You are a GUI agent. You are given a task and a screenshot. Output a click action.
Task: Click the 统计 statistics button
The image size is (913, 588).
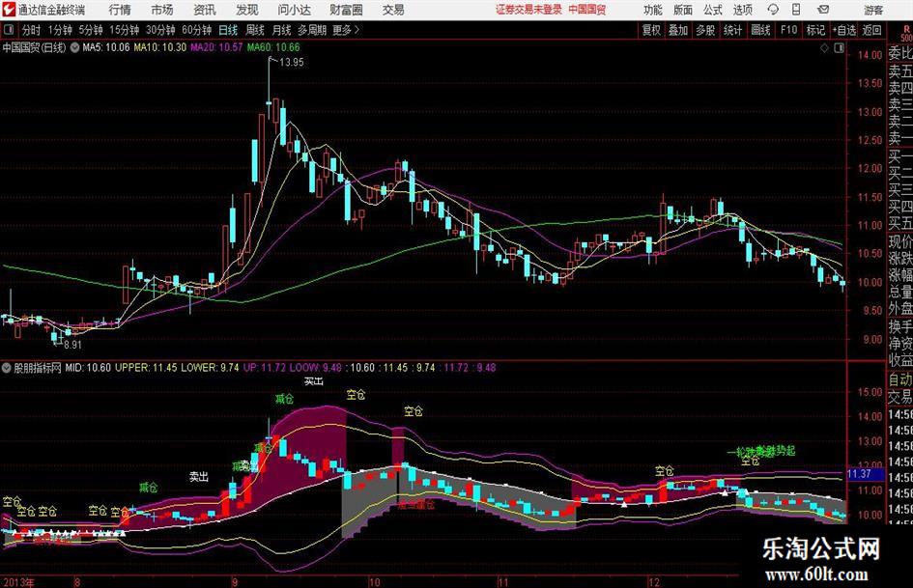[732, 30]
